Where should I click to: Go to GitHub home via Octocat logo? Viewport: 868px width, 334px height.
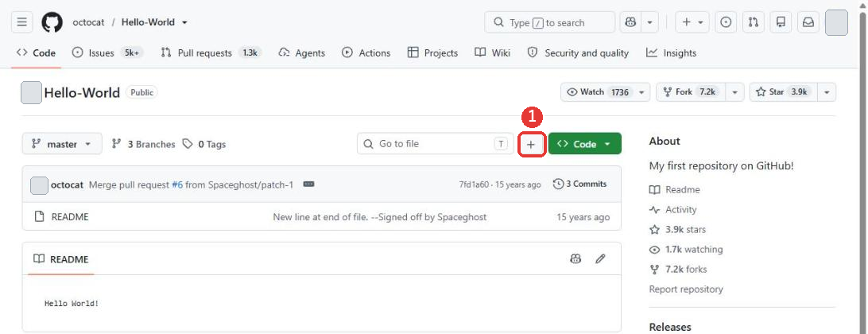[x=52, y=23]
